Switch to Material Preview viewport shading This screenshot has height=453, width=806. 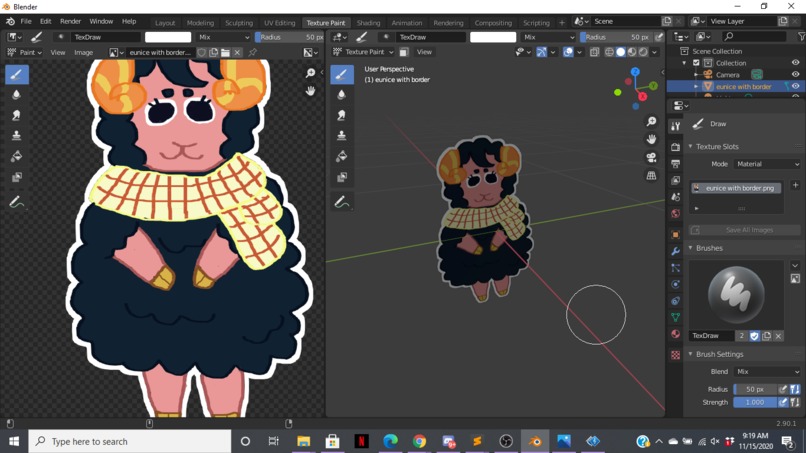coord(632,52)
